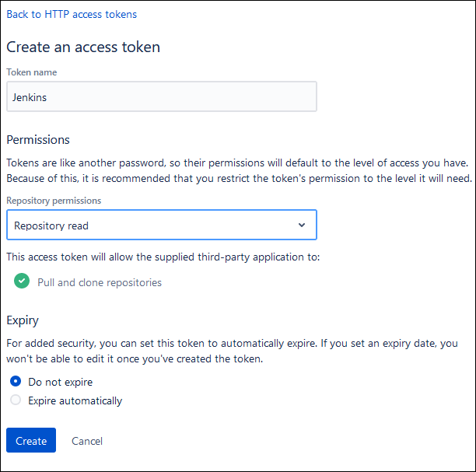The width and height of the screenshot is (476, 472).
Task: Click the Create button
Action: 31,440
